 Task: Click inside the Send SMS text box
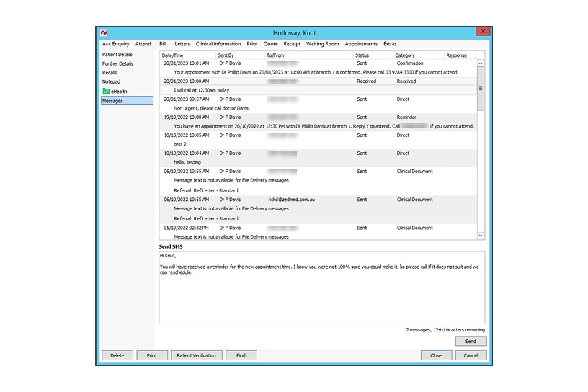point(321,295)
